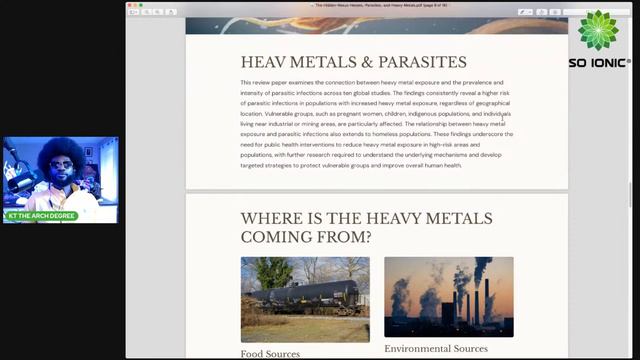Screen dimensions: 640x360
Task: Click the review paper body paragraph
Action: pyautogui.click(x=377, y=124)
